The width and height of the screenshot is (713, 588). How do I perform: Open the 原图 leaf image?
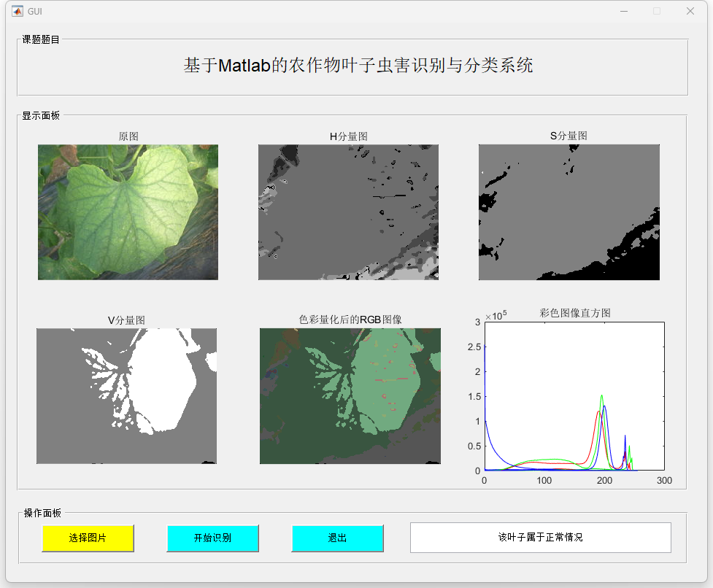[x=128, y=212]
